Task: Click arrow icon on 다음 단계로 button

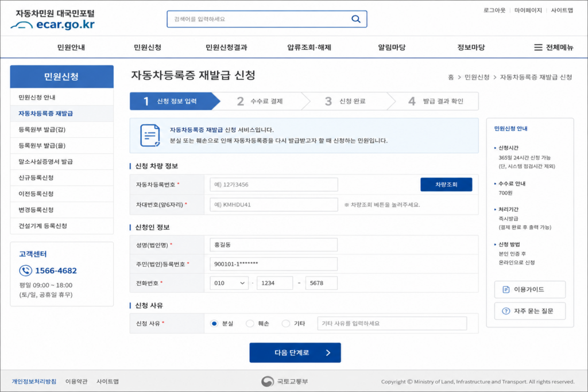Action: [328, 352]
